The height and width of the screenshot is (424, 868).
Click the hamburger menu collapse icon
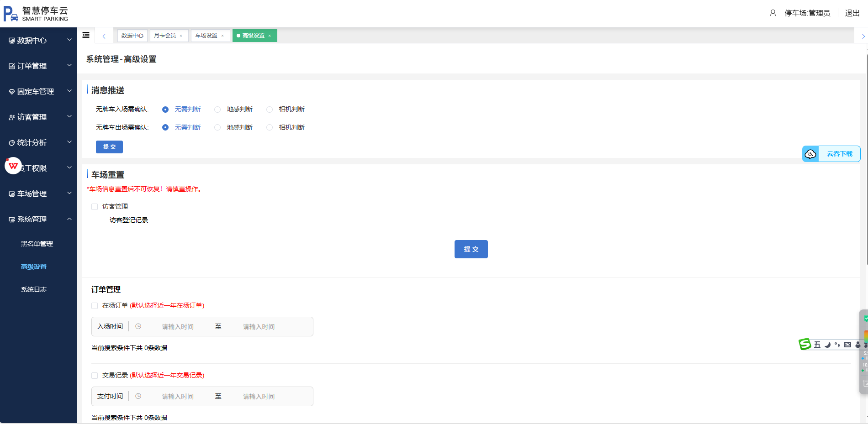click(86, 35)
